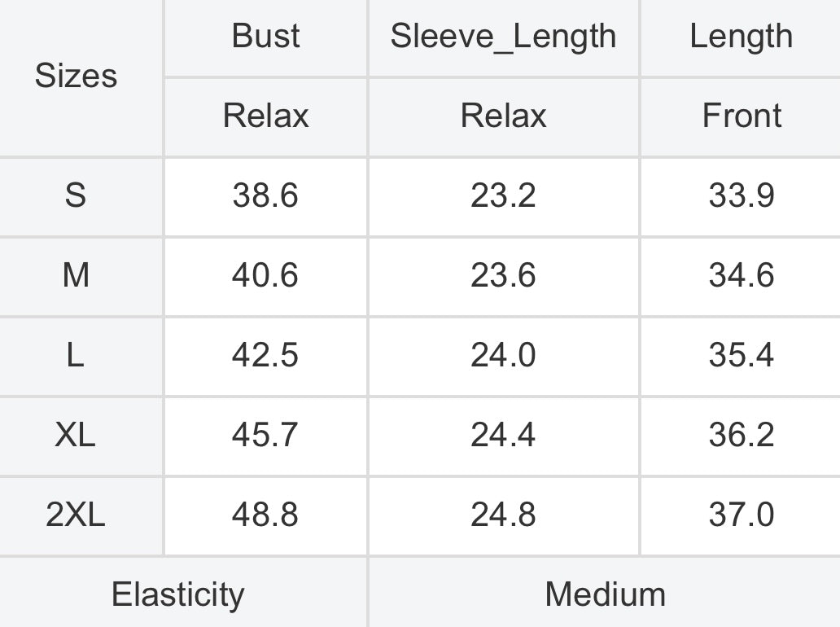Click the 2XL size row label
The width and height of the screenshot is (840, 627).
pyautogui.click(x=76, y=514)
